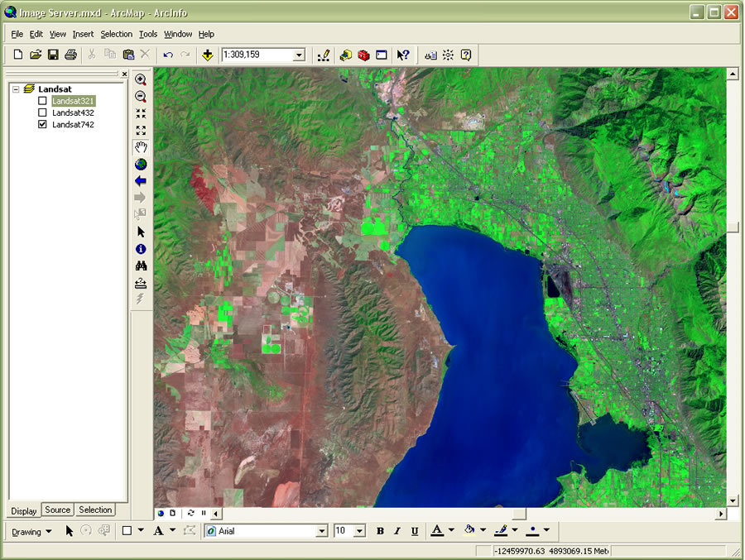The image size is (745, 560).
Task: Click the Add Data button
Action: (x=207, y=55)
